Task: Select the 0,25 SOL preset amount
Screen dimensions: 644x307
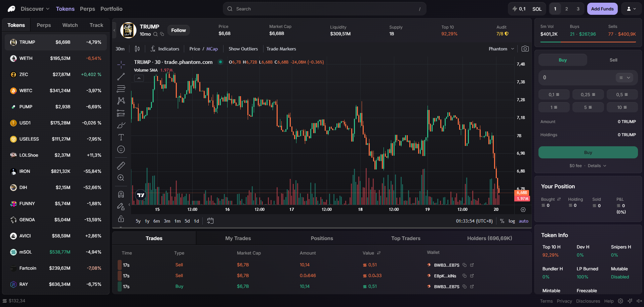Action: click(x=588, y=94)
